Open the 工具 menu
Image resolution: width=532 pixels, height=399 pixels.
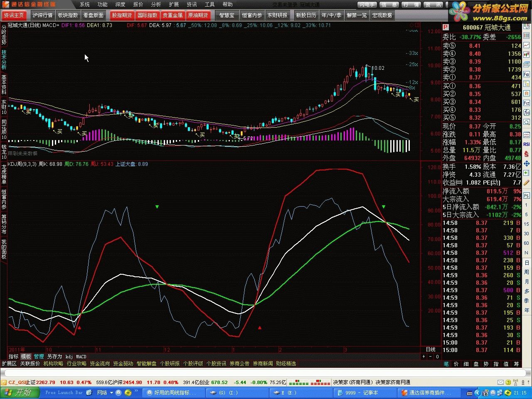(x=209, y=5)
